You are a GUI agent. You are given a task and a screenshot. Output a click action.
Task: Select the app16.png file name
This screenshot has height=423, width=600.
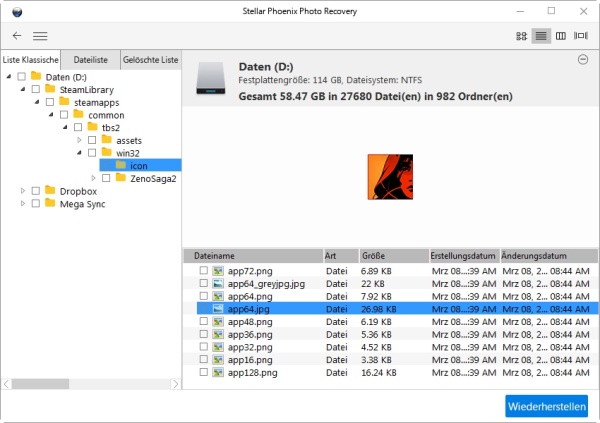click(x=250, y=360)
